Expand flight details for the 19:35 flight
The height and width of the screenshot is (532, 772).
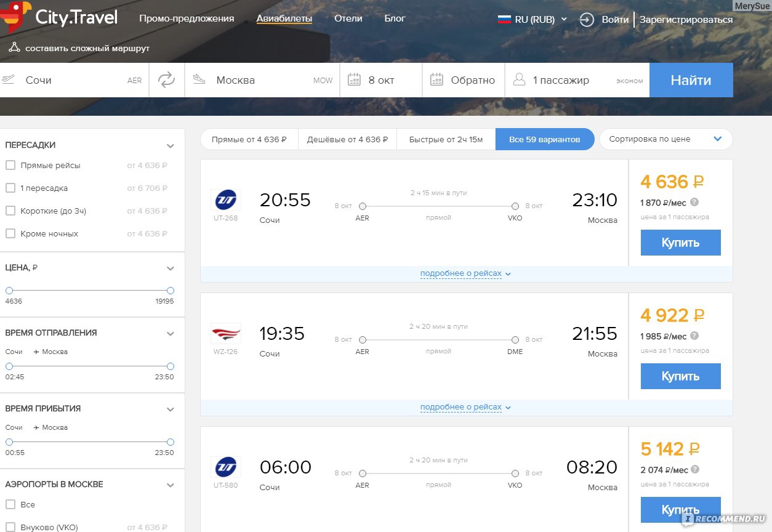click(466, 407)
